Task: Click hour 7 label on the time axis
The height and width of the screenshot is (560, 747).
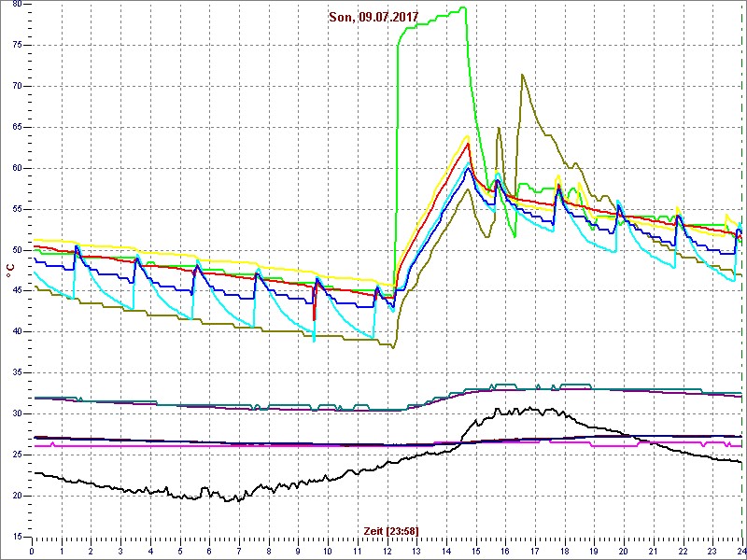Action: pos(239,550)
